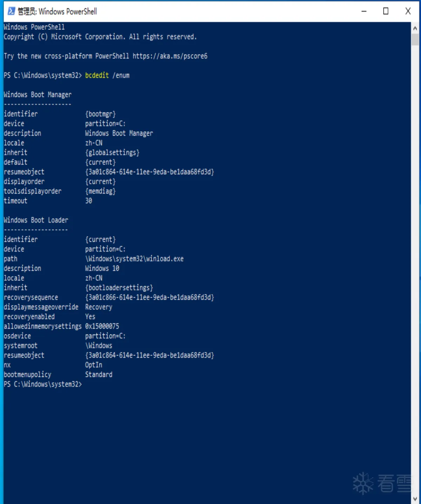Click the scroll down arrow
The width and height of the screenshot is (421, 504).
[x=415, y=499]
